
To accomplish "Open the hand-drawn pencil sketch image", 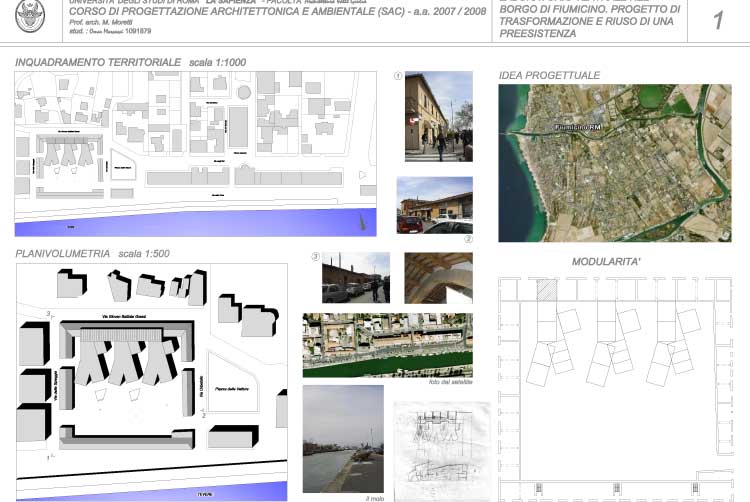I will point(442,451).
